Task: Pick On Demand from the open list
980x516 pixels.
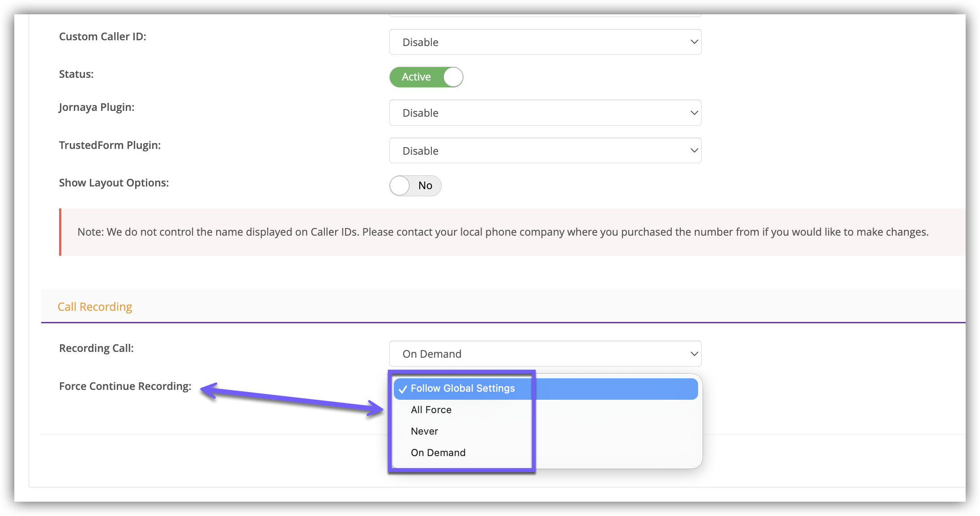Action: pos(438,453)
